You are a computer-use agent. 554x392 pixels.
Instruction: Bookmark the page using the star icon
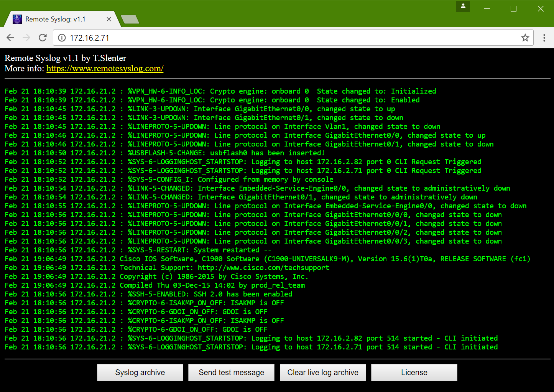525,37
